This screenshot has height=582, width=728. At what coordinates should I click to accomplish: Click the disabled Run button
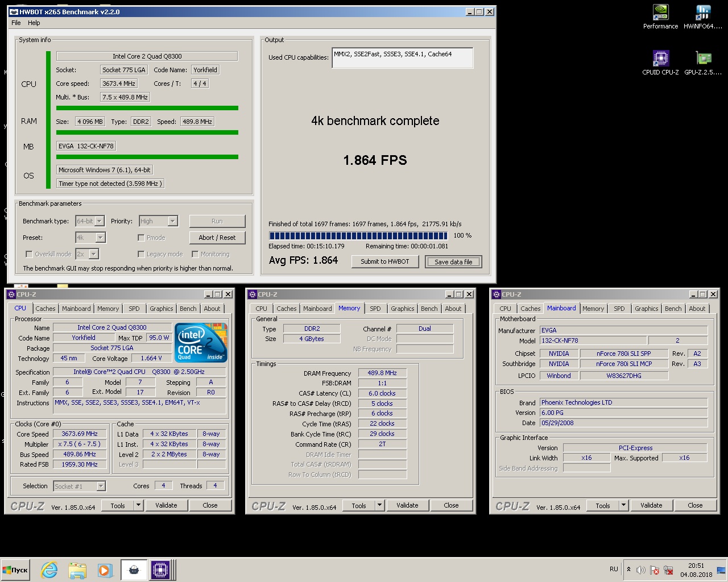point(217,221)
